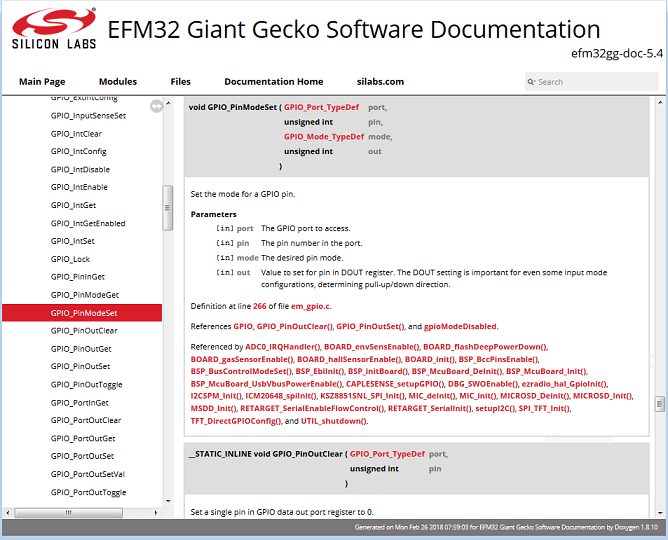Screen dimensions: 668x540
Task: Select GPIO_InputSenseSet in the sidebar
Action: (88, 116)
